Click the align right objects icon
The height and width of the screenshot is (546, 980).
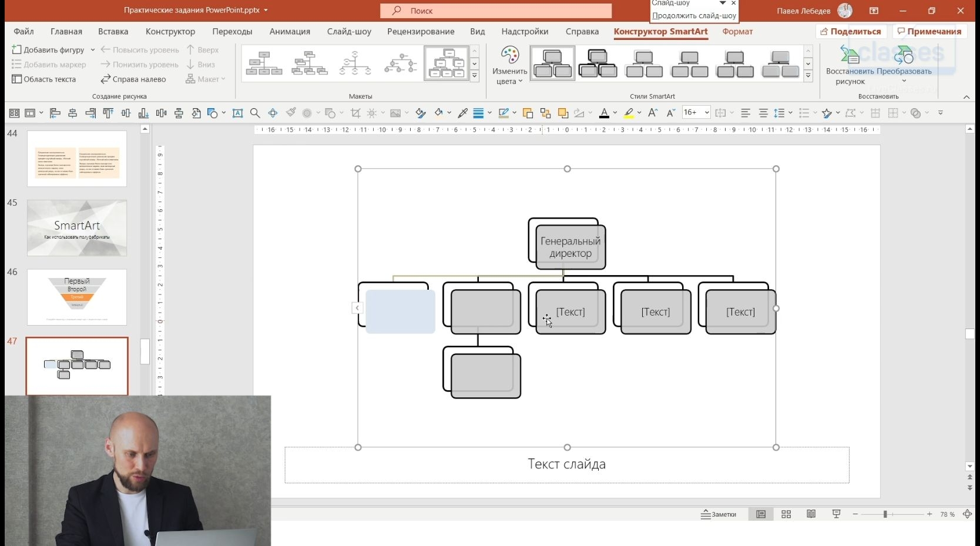[x=90, y=113]
